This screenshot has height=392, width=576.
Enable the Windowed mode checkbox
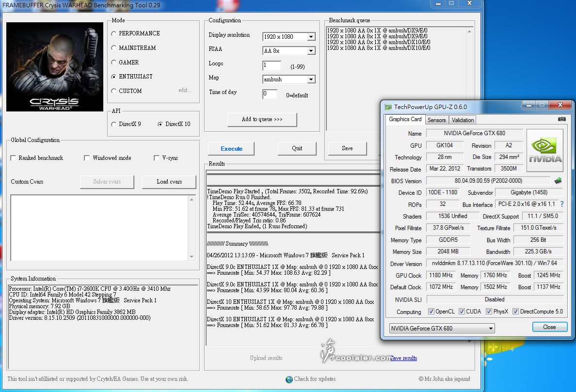(x=87, y=158)
